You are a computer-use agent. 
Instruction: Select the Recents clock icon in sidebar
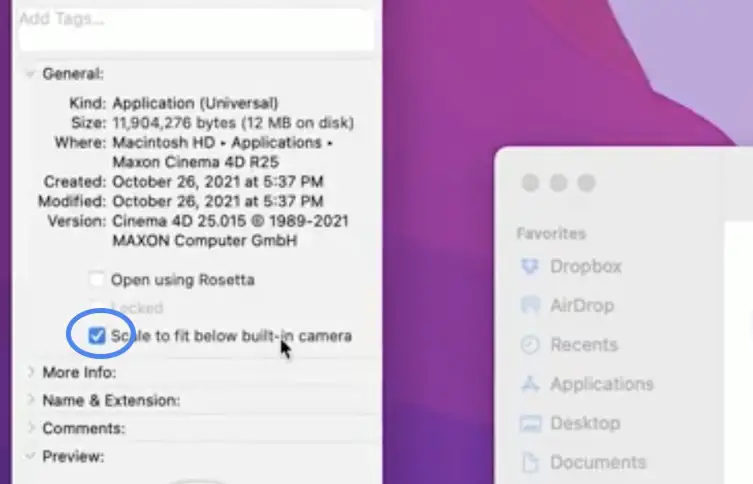(530, 345)
